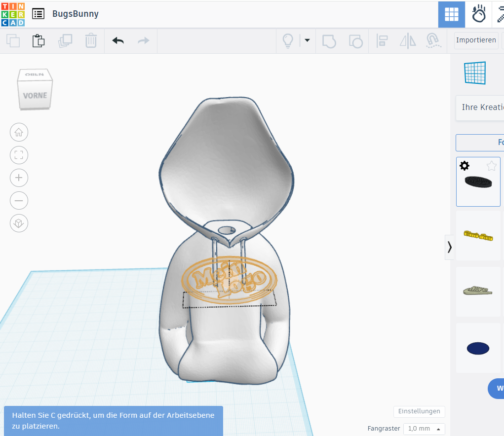
Task: Select the black oval logo shape thumbnail
Action: (x=478, y=182)
